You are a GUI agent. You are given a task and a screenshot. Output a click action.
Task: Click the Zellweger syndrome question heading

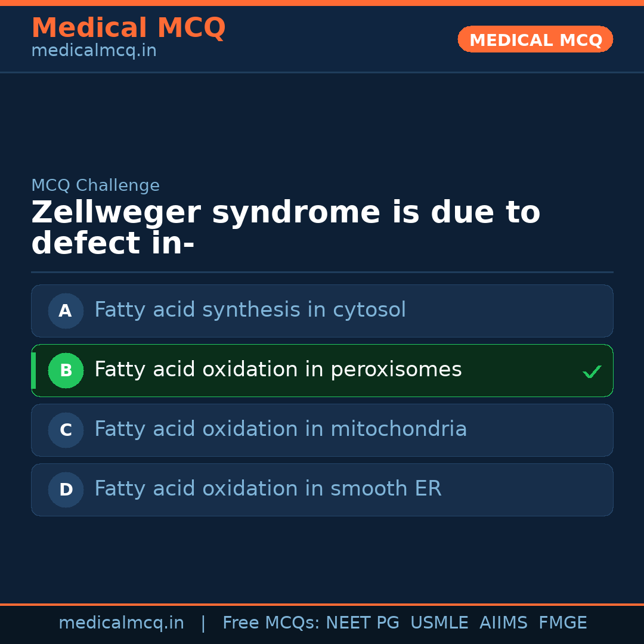286,228
